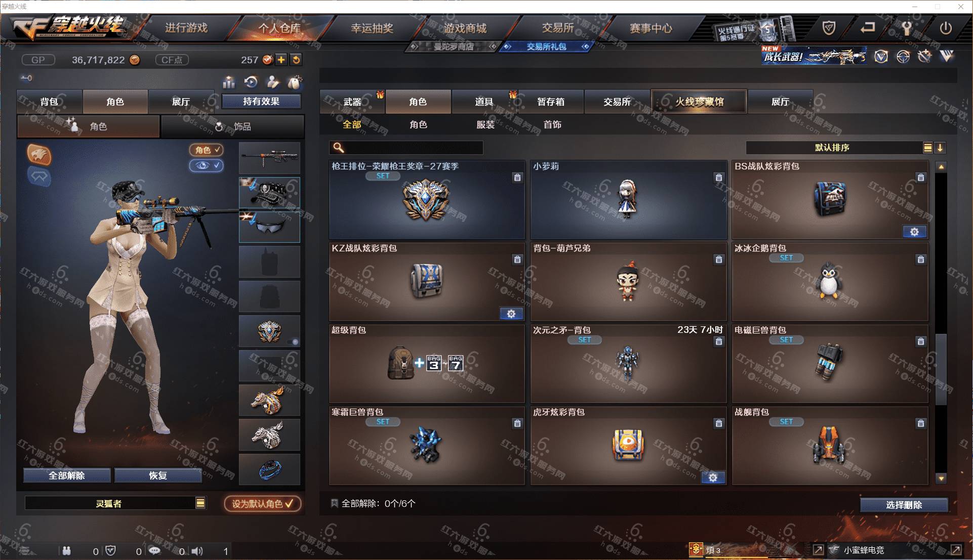
Task: Click the wrench key icon in top bar
Action: click(907, 28)
